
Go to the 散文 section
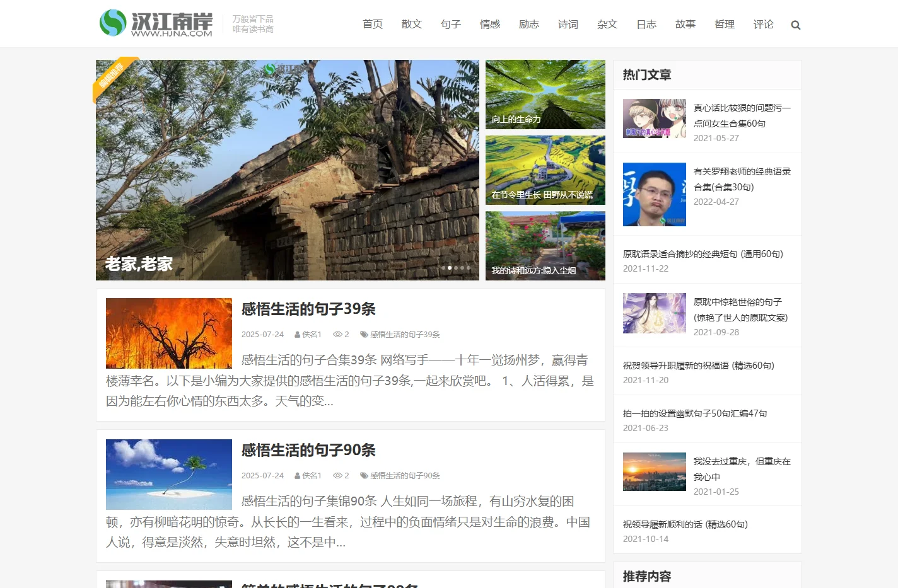pos(412,24)
